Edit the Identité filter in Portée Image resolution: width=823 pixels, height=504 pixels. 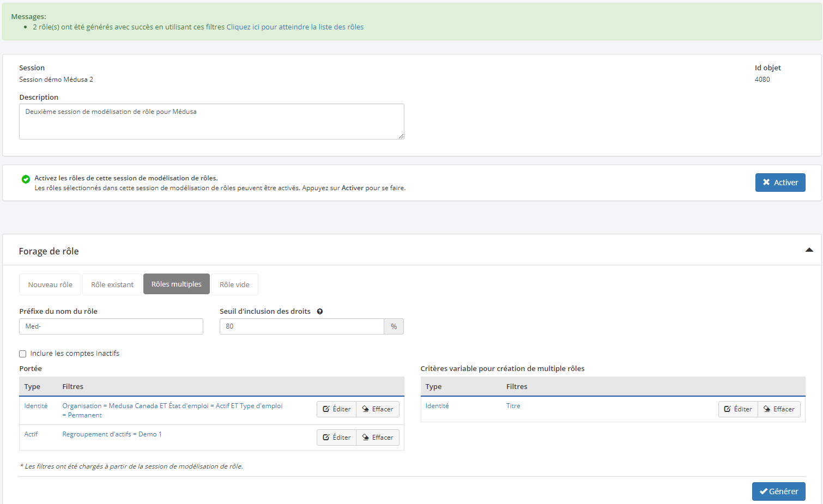[x=336, y=409]
